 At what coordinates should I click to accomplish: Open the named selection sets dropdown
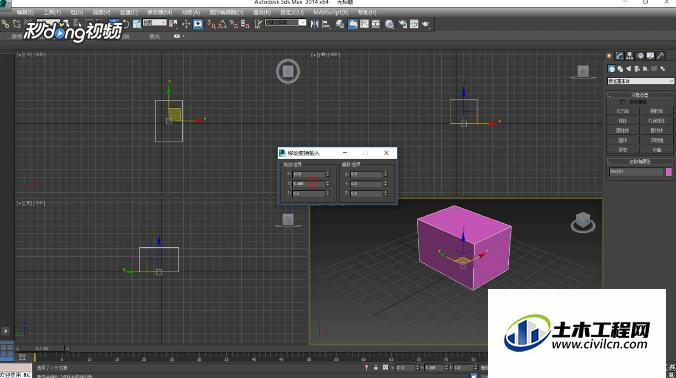(286, 22)
